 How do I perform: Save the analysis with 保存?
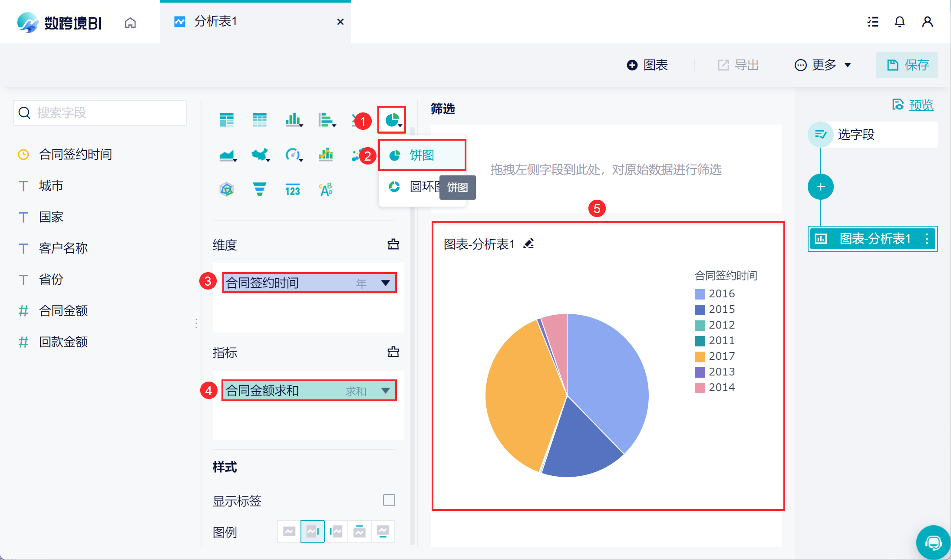click(907, 65)
